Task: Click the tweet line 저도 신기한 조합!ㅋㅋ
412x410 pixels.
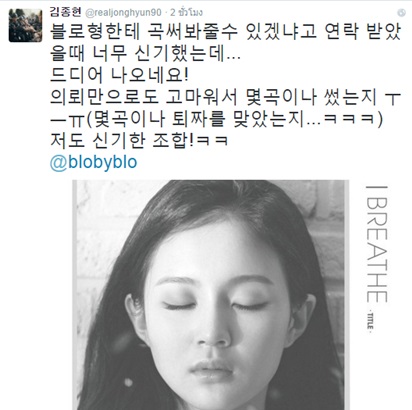Action: click(139, 140)
